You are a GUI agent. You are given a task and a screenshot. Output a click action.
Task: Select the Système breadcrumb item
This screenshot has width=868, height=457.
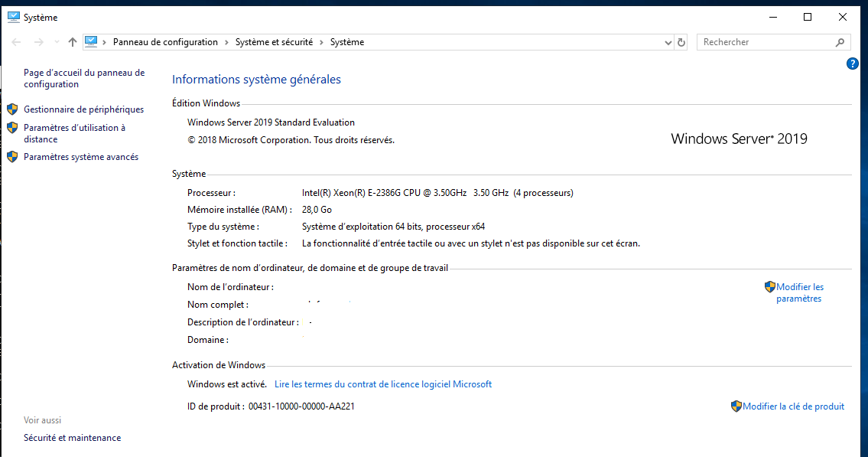coord(347,42)
